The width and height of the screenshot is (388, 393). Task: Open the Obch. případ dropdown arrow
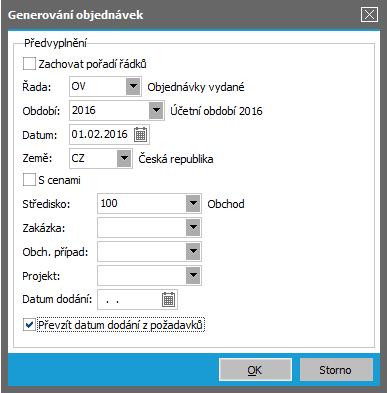193,252
